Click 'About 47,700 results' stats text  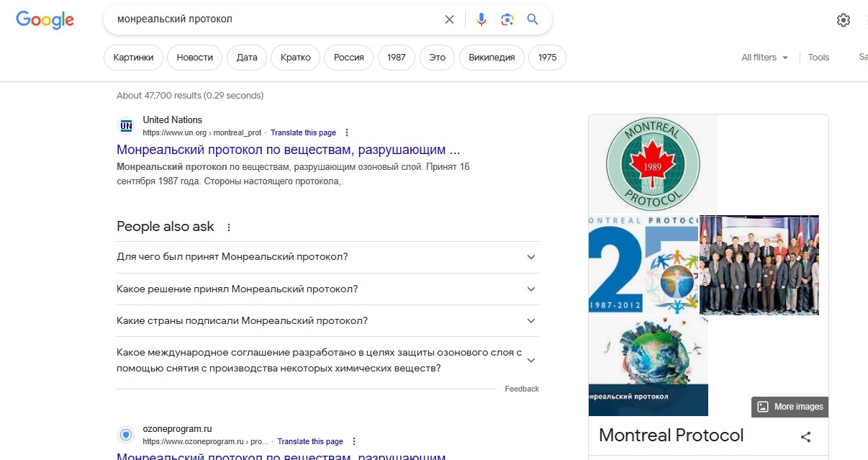tap(190, 96)
